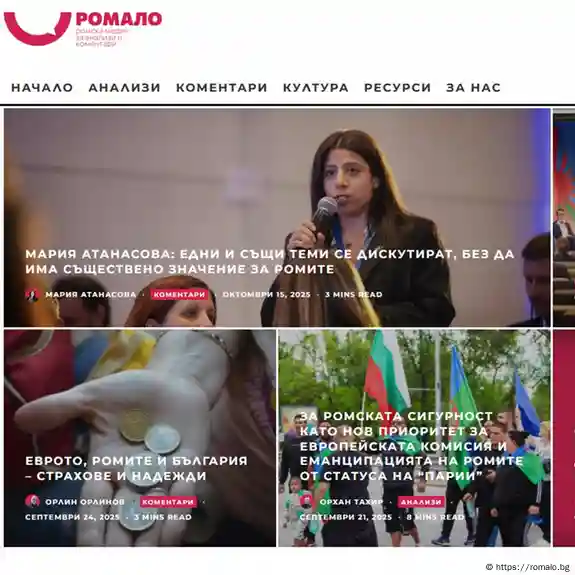Open the Ресурси menu item
Image resolution: width=575 pixels, height=575 pixels.
coord(398,88)
